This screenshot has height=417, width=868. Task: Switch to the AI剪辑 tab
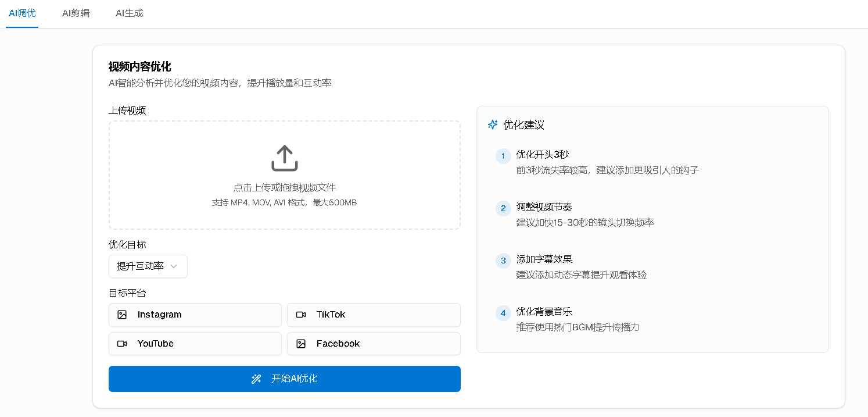click(x=76, y=13)
